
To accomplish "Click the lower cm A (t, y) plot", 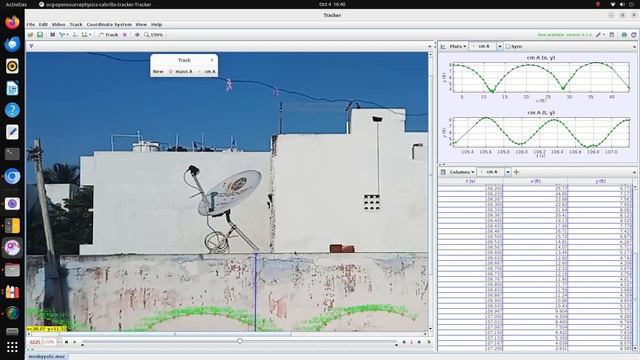I will pyautogui.click(x=541, y=132).
